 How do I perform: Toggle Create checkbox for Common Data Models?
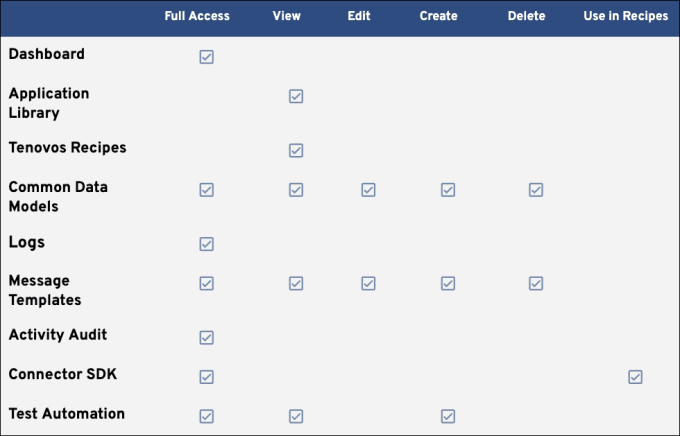(447, 189)
